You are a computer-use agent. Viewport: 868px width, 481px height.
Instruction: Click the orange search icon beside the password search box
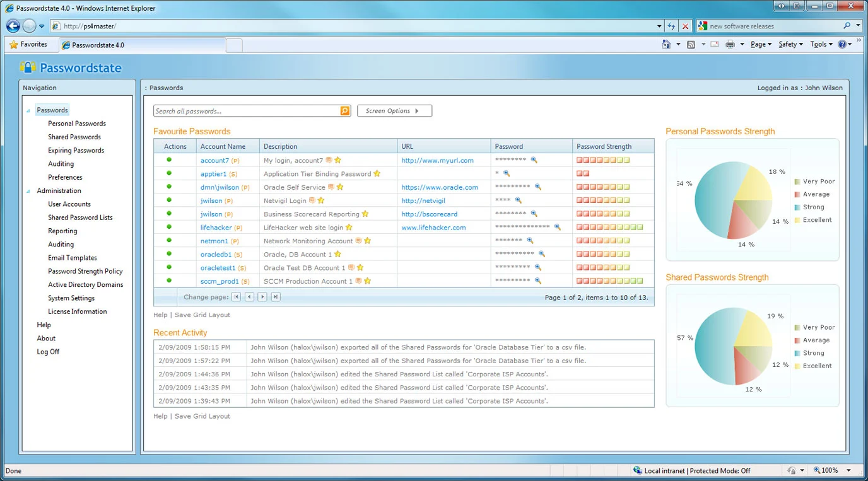click(345, 111)
